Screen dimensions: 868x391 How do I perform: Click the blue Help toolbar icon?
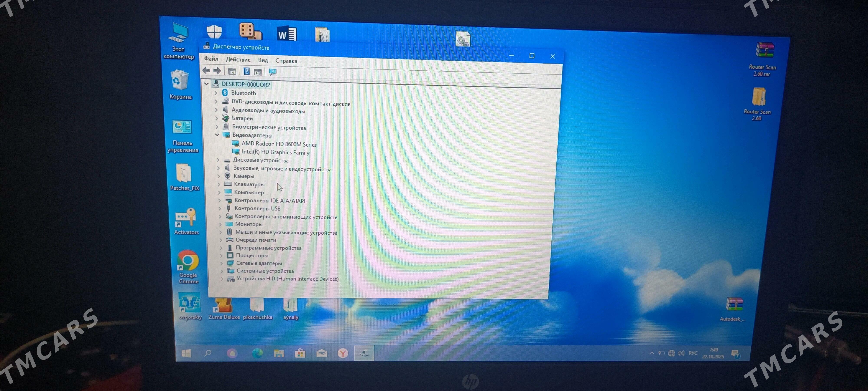pyautogui.click(x=247, y=71)
